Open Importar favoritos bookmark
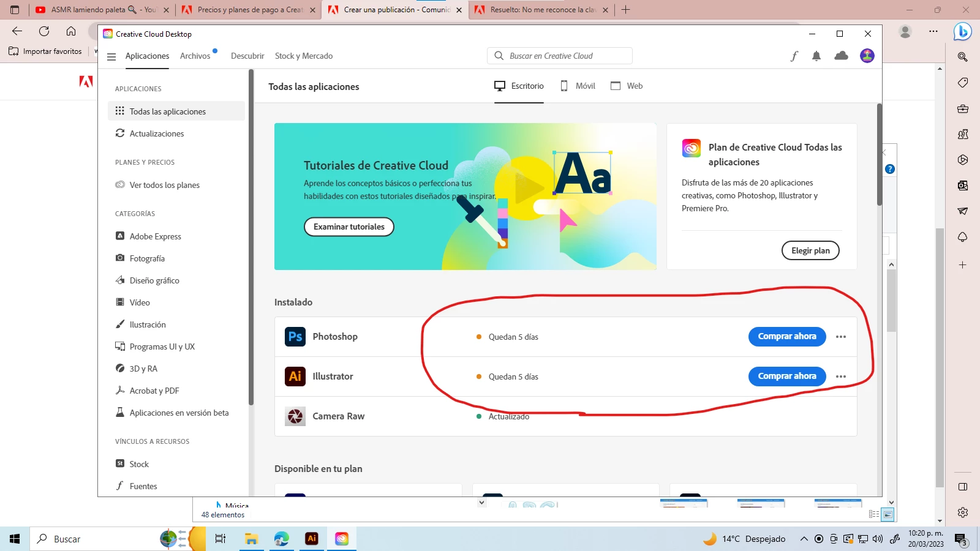Viewport: 980px width, 551px height. pyautogui.click(x=46, y=51)
